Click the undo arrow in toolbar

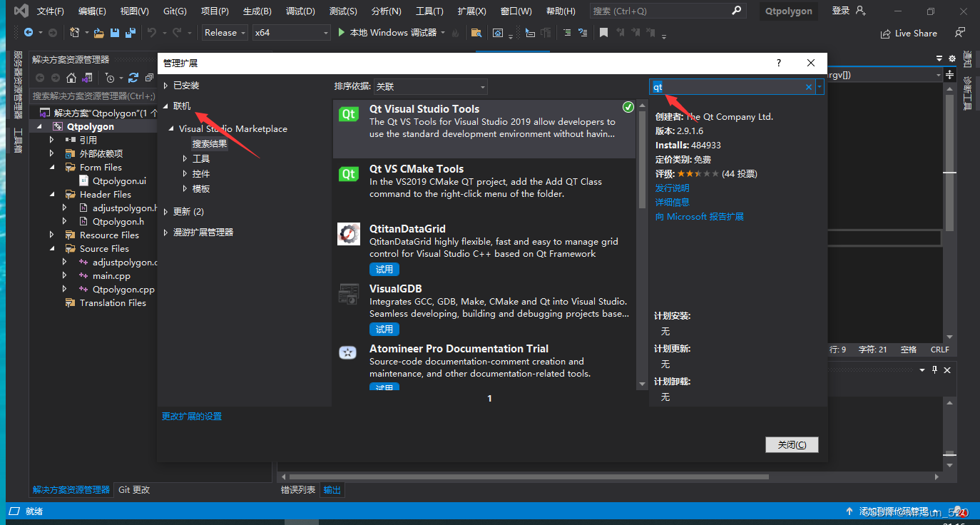click(151, 33)
